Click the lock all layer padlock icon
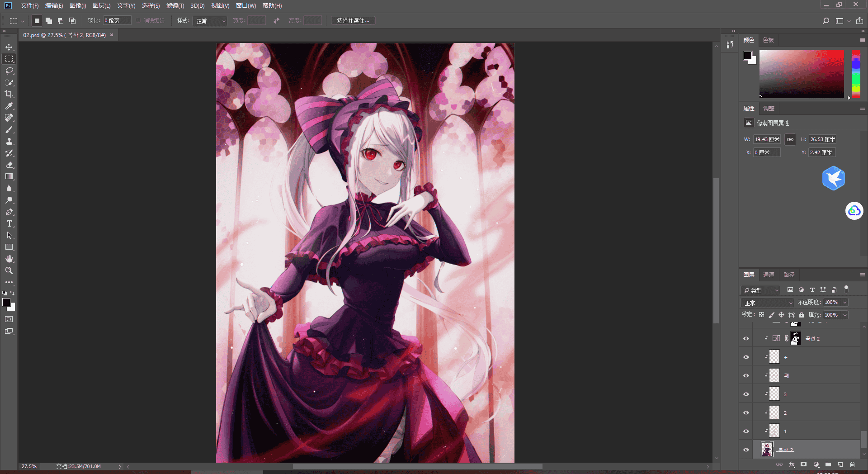 click(802, 315)
